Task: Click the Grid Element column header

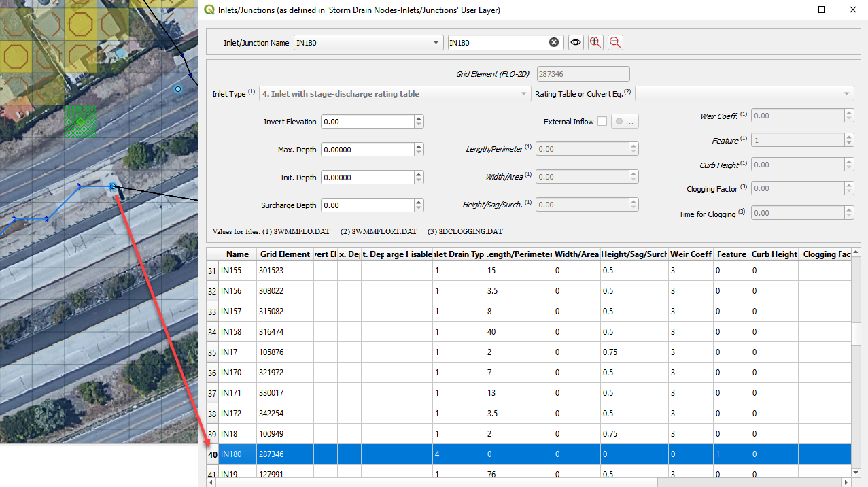Action: click(x=285, y=254)
